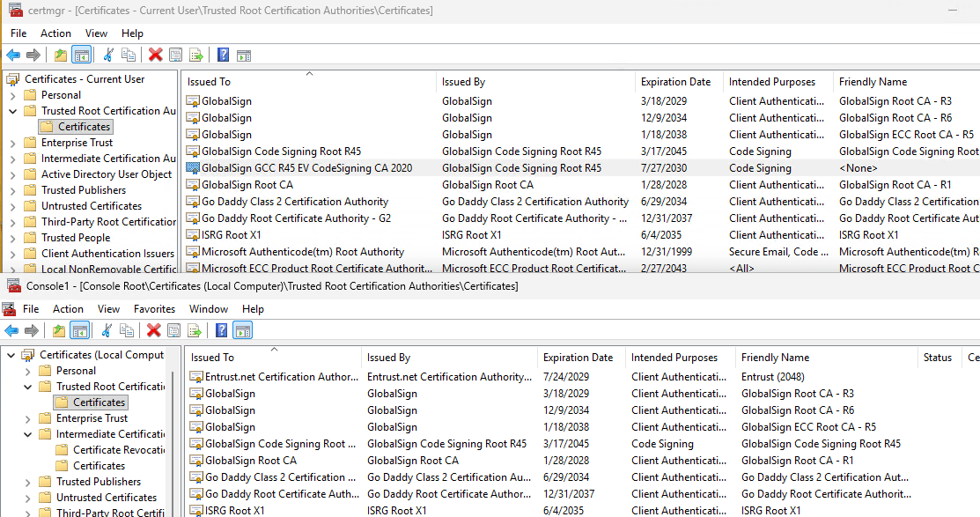The width and height of the screenshot is (980, 517).
Task: Click certificate icon of GlobalSign GCC R45 EV CodeSigning row
Action: point(193,167)
